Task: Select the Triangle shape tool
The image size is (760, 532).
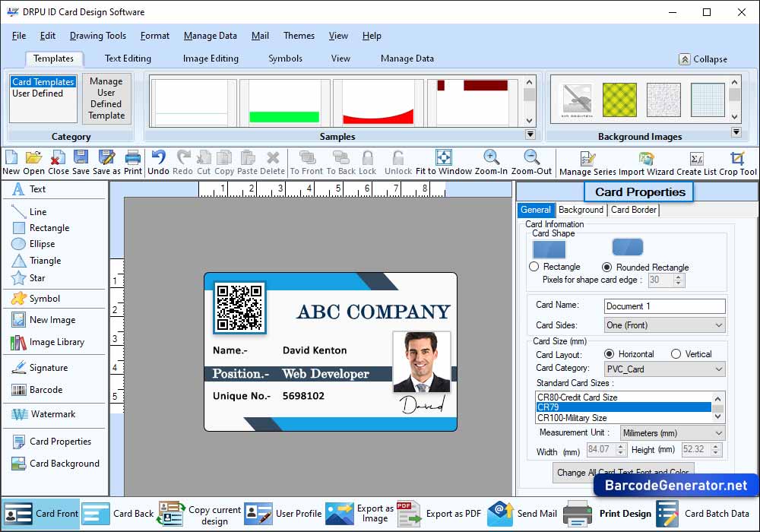Action: tap(36, 261)
